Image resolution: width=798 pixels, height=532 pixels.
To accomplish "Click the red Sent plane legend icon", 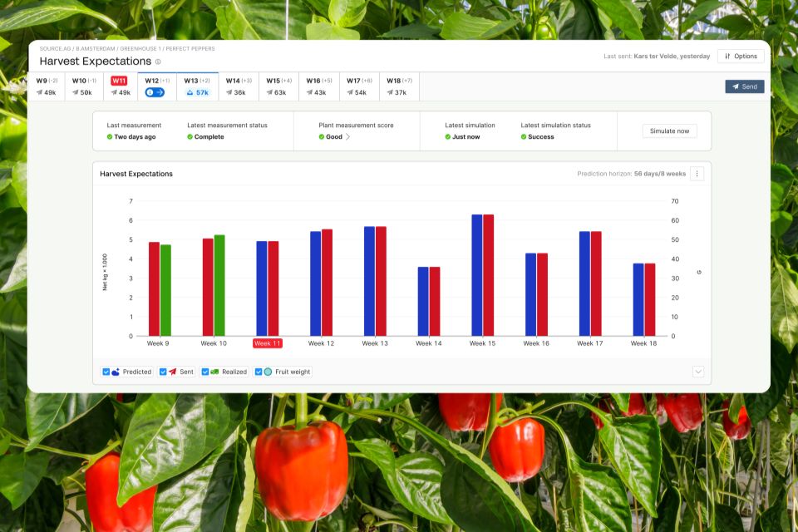I will click(x=173, y=372).
